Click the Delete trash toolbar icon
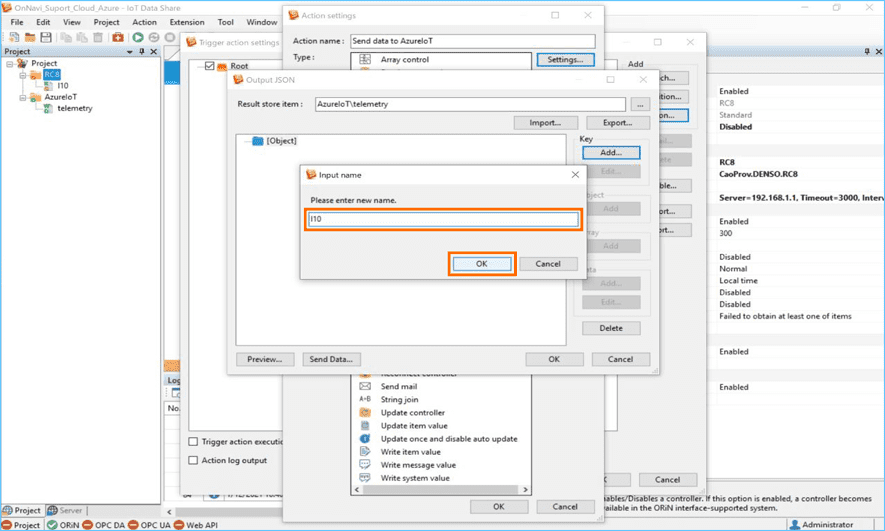The image size is (885, 531). pyautogui.click(x=98, y=37)
